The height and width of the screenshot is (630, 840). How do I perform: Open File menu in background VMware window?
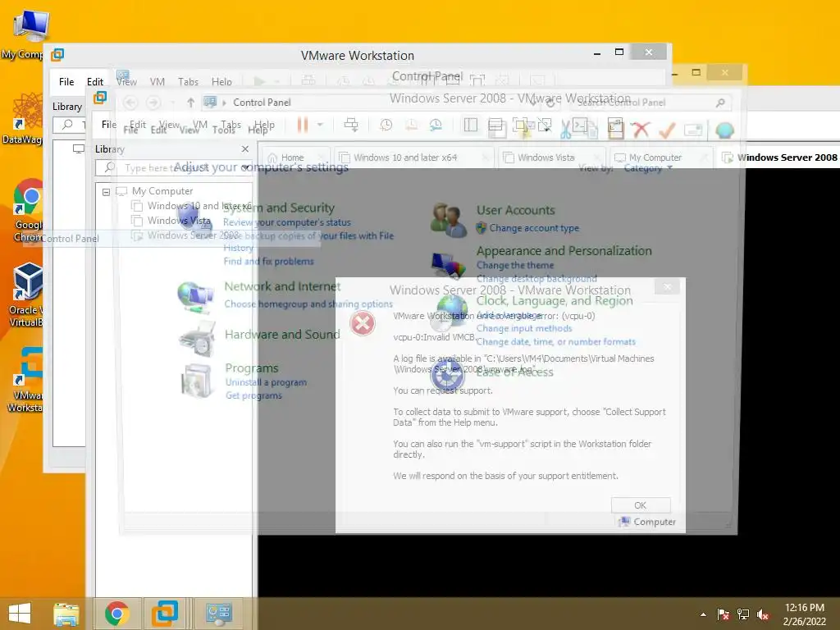tap(66, 82)
